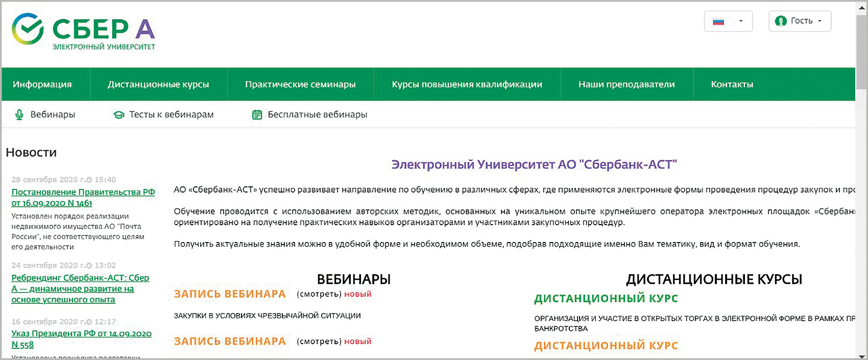This screenshot has height=360, width=868.
Task: Click the Sber A university logo
Action: [x=83, y=32]
